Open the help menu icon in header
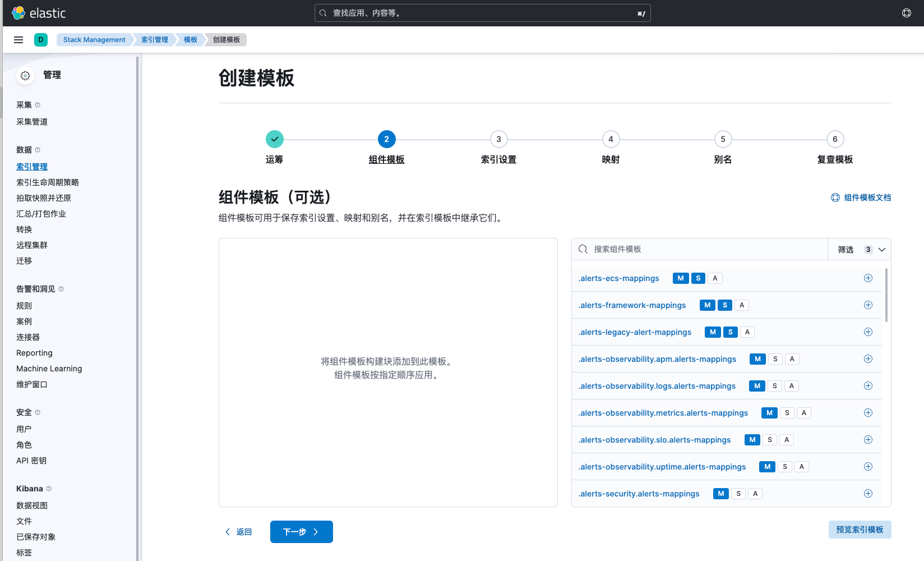 (x=907, y=13)
